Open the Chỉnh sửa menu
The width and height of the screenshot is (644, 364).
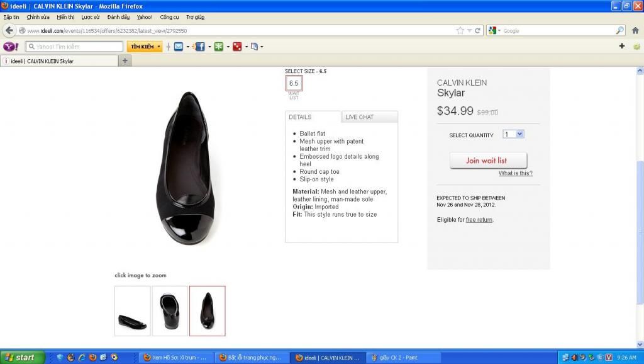point(38,17)
